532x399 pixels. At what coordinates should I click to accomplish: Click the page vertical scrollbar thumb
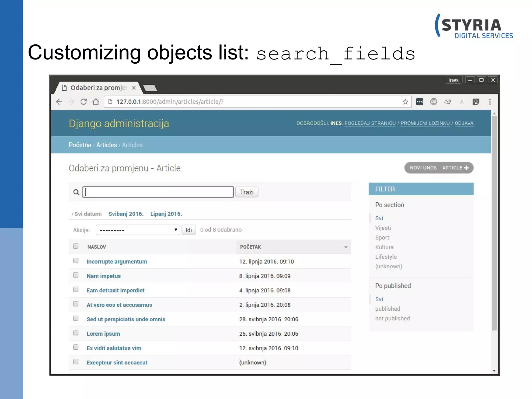(x=494, y=223)
